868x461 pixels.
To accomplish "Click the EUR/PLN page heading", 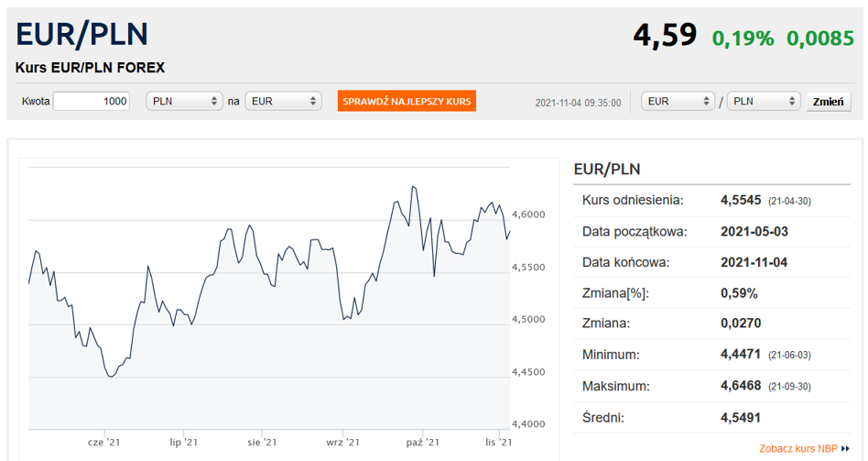I will click(81, 34).
